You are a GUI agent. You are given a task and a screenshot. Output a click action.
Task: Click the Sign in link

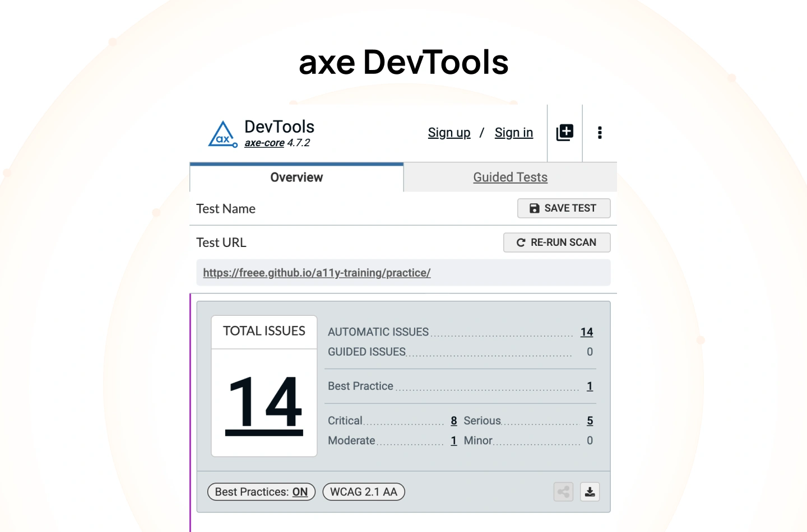513,133
